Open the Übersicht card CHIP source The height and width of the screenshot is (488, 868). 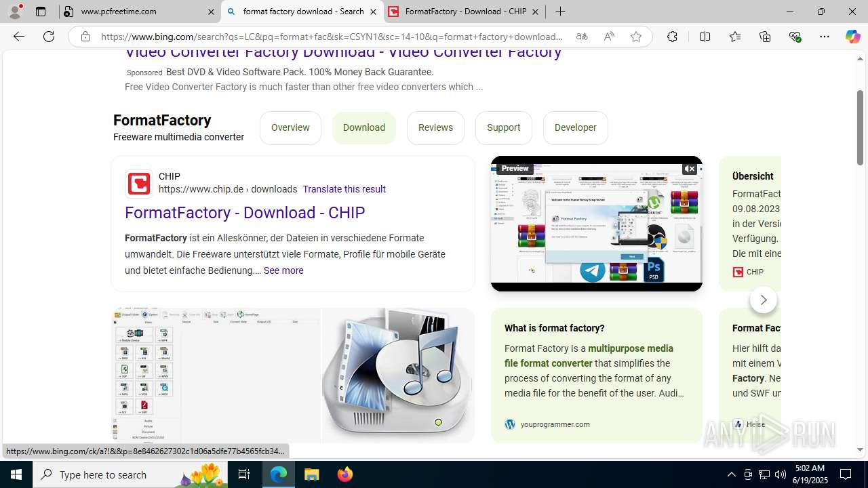[x=748, y=272]
